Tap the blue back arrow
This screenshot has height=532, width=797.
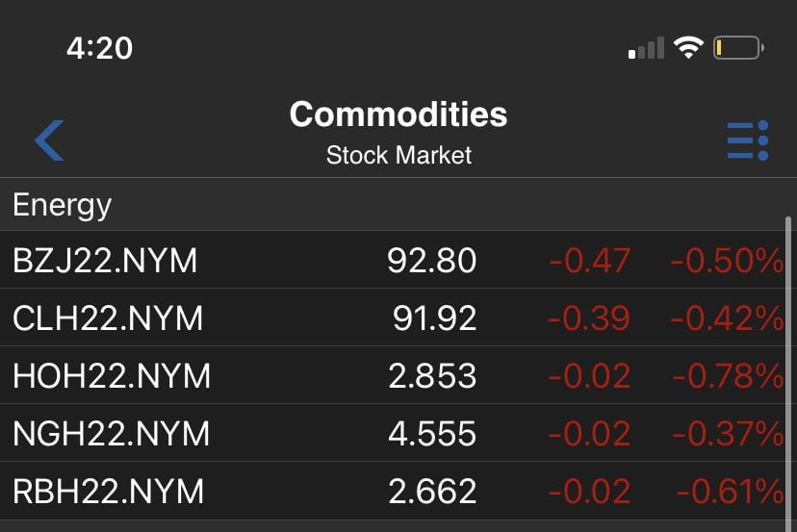49,140
